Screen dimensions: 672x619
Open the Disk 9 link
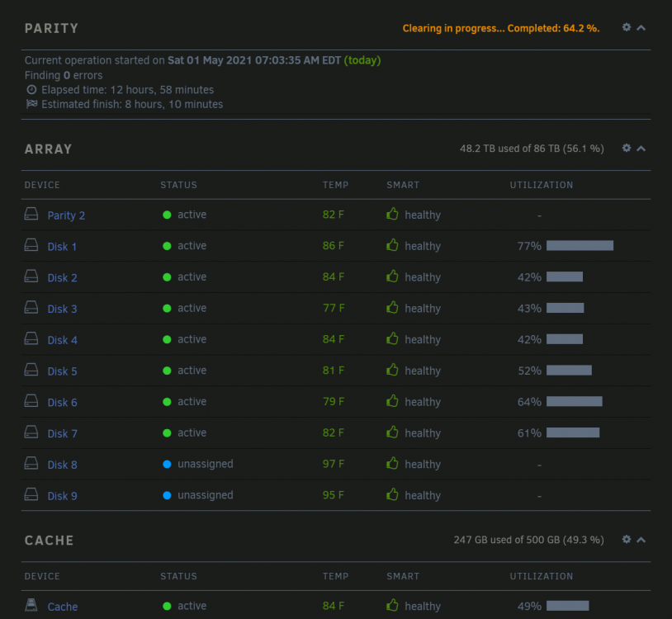62,496
